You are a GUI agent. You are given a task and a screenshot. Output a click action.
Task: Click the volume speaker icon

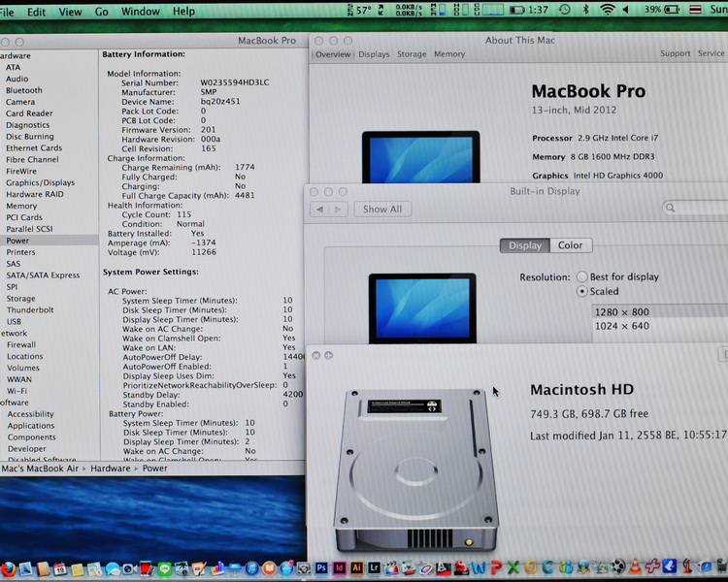pos(625,9)
